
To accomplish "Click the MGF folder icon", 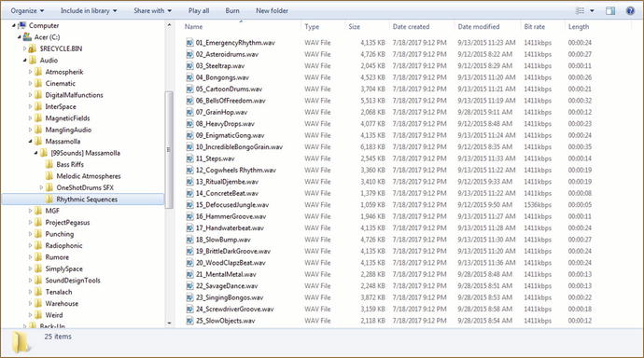I will pyautogui.click(x=38, y=211).
